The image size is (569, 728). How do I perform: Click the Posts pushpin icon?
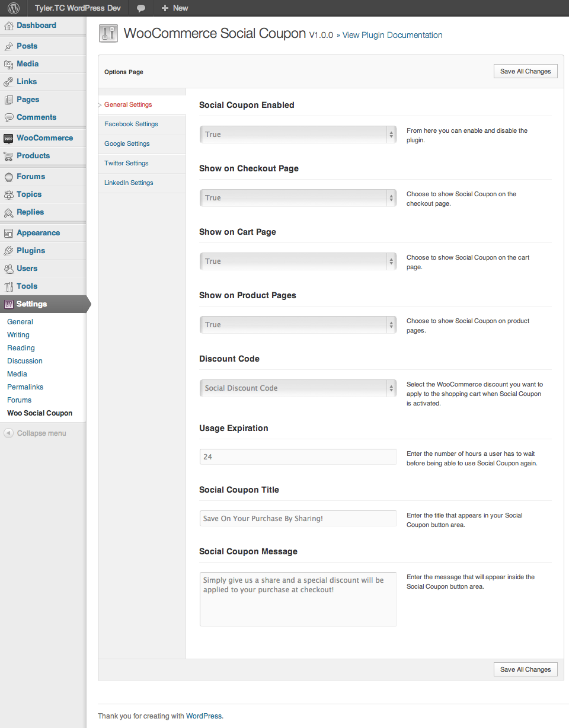coord(9,46)
